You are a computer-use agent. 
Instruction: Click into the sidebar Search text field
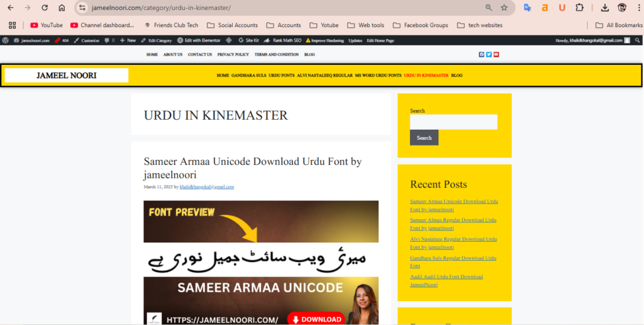(453, 122)
